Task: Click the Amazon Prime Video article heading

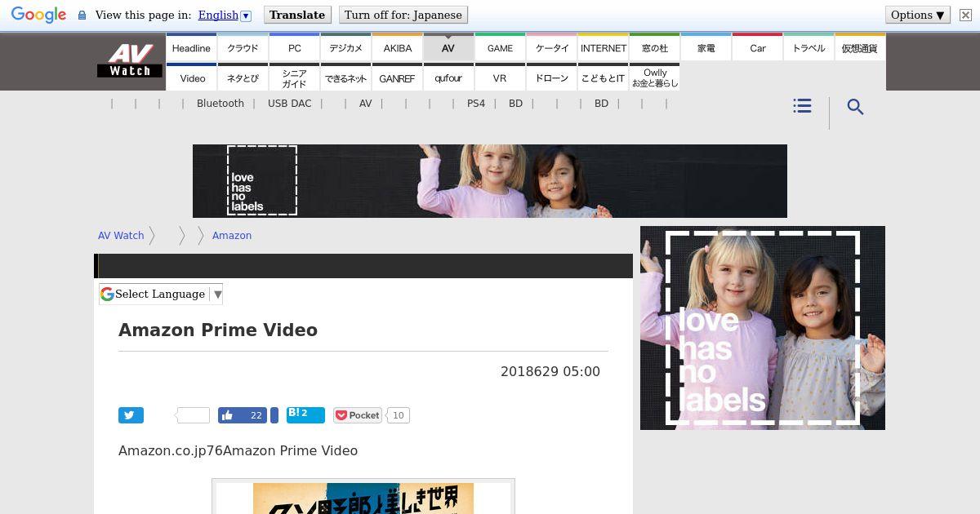Action: click(x=218, y=330)
